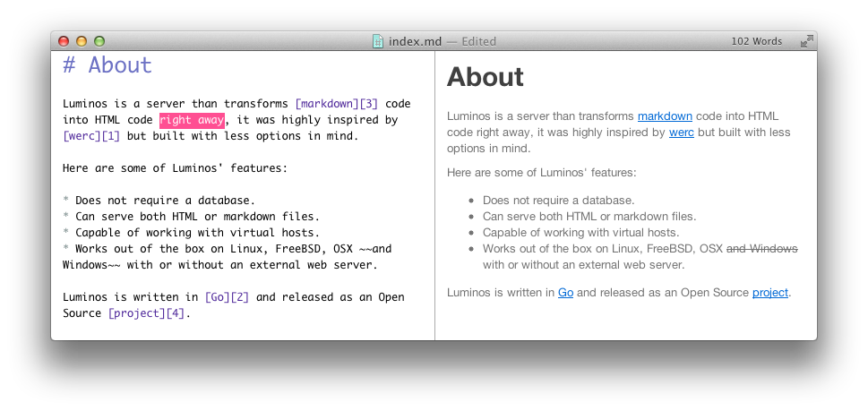This screenshot has width=868, height=411.
Task: Click the index.md document icon in title bar
Action: (x=378, y=41)
